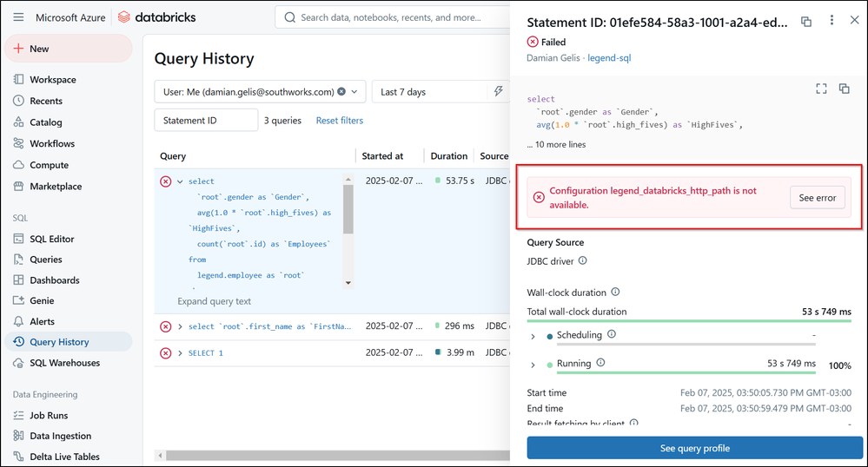
Task: Open the User filter dropdown chevron
Action: tap(354, 92)
